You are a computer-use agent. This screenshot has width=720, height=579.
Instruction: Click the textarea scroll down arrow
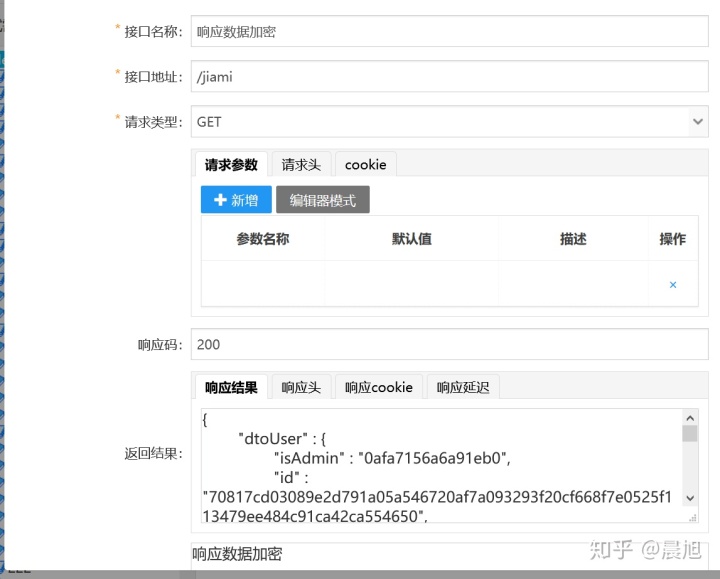(x=690, y=498)
